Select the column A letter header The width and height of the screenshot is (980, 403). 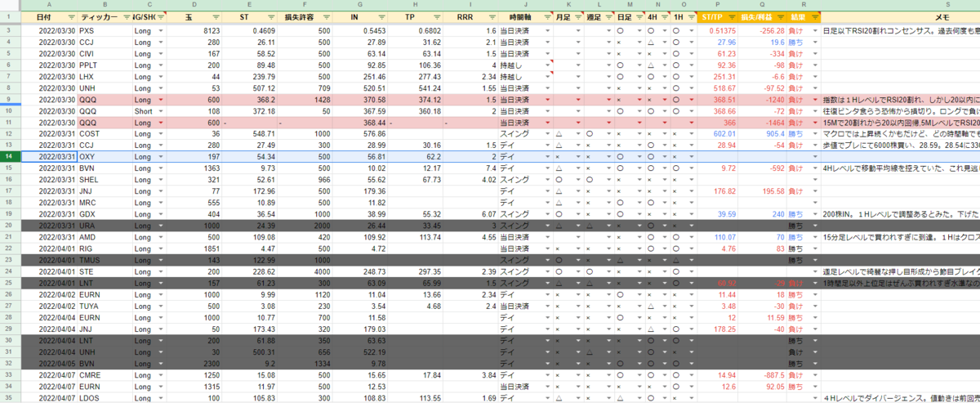point(48,5)
